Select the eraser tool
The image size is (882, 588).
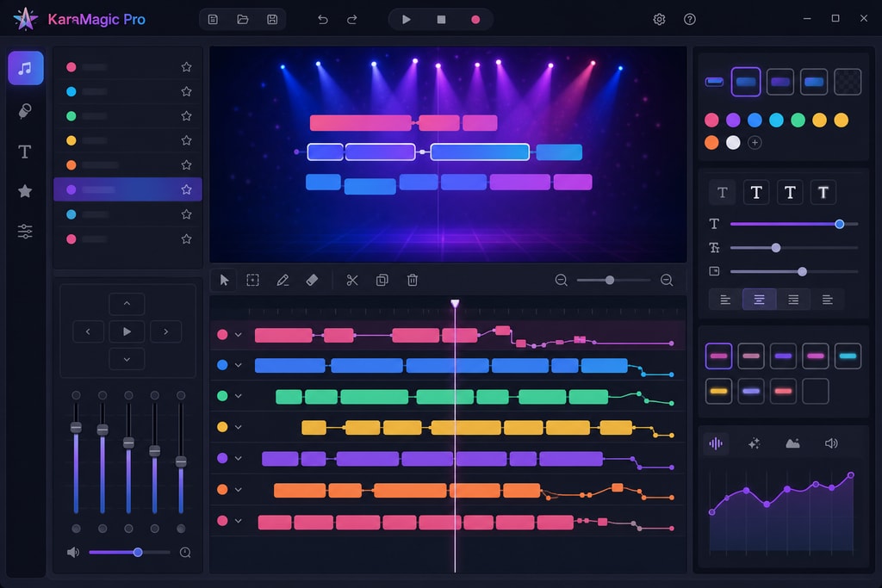click(312, 280)
